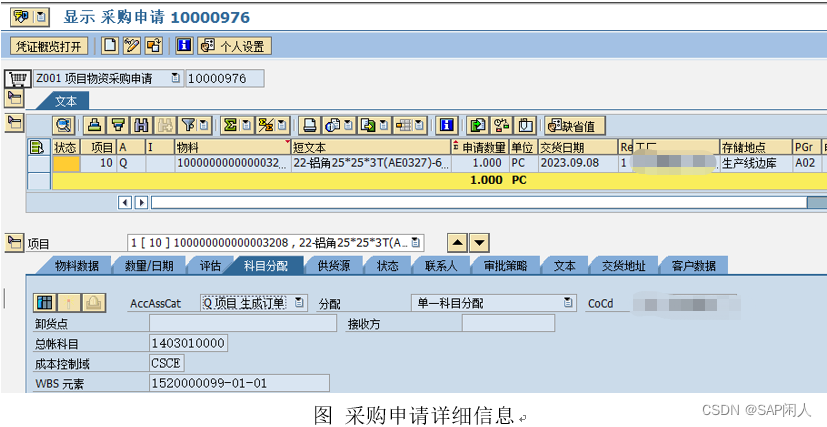Click the Total sigma icon
This screenshot has height=427, width=827.
230,125
